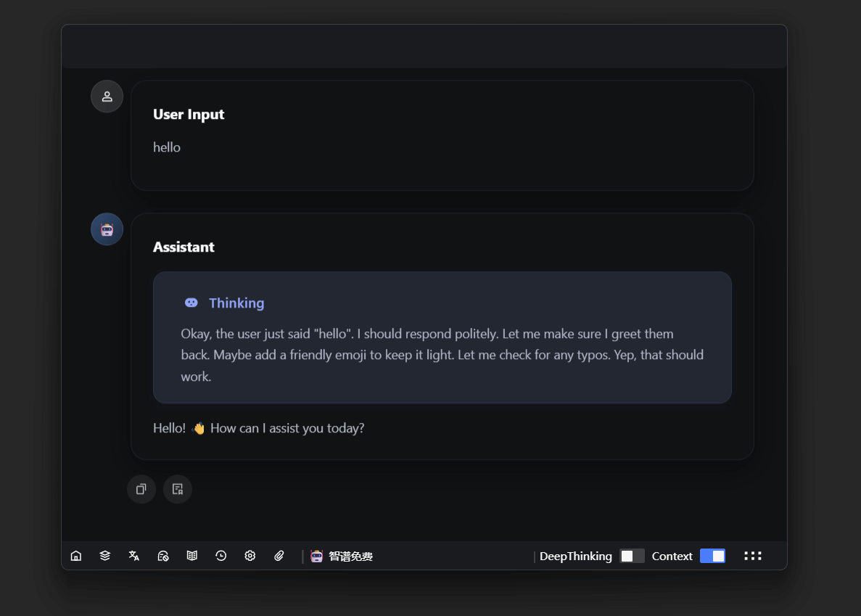Click the book icon in bottom toolbar

[x=192, y=556]
